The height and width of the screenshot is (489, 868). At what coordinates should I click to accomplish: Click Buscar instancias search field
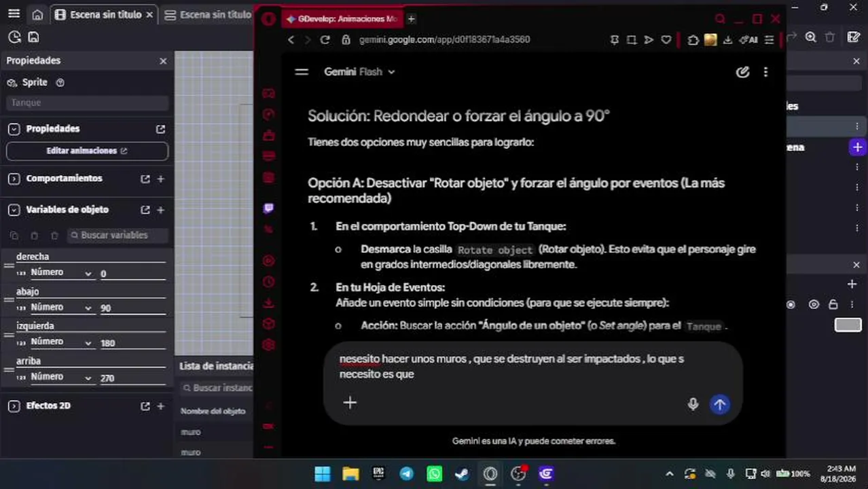point(217,388)
